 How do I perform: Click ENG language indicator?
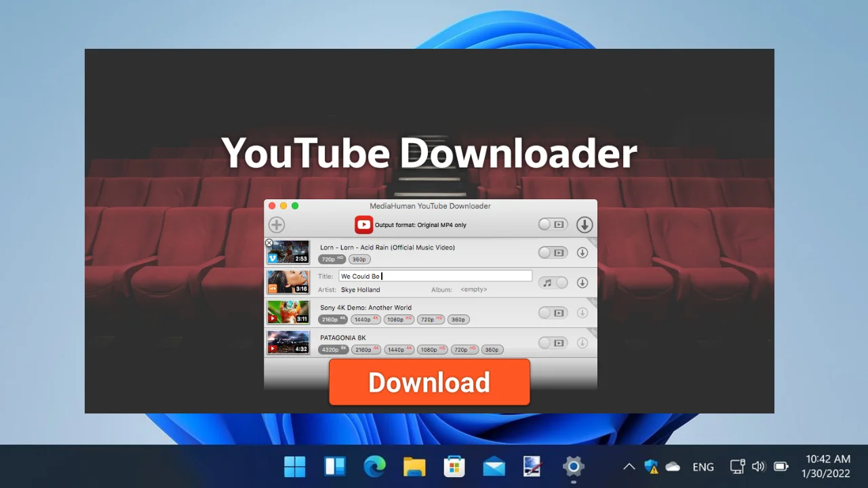tap(703, 466)
